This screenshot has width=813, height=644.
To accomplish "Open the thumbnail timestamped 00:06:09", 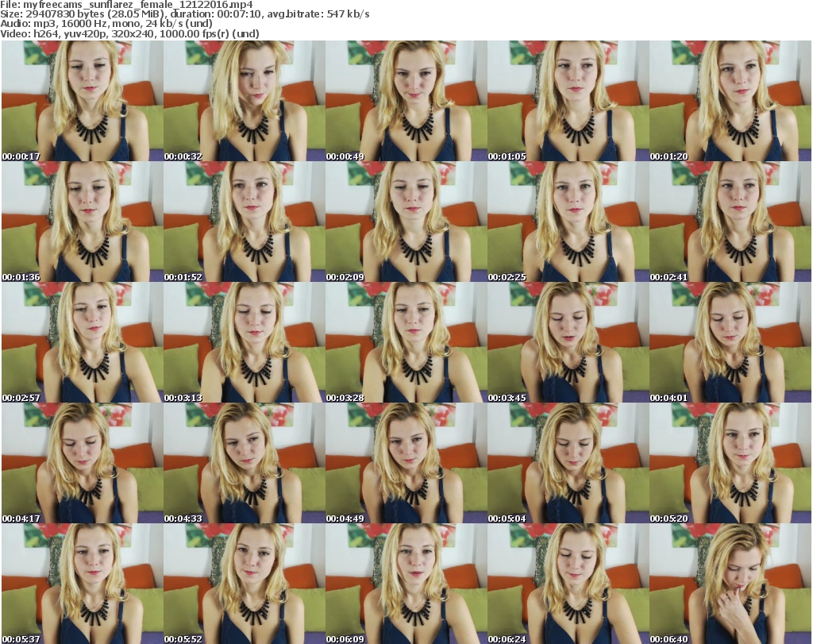I will pos(406,584).
